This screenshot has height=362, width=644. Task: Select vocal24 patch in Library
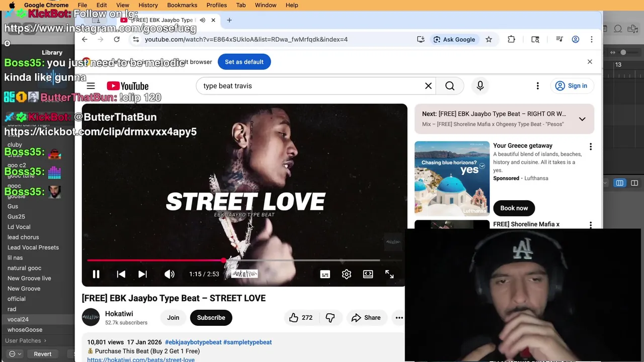[18, 319]
